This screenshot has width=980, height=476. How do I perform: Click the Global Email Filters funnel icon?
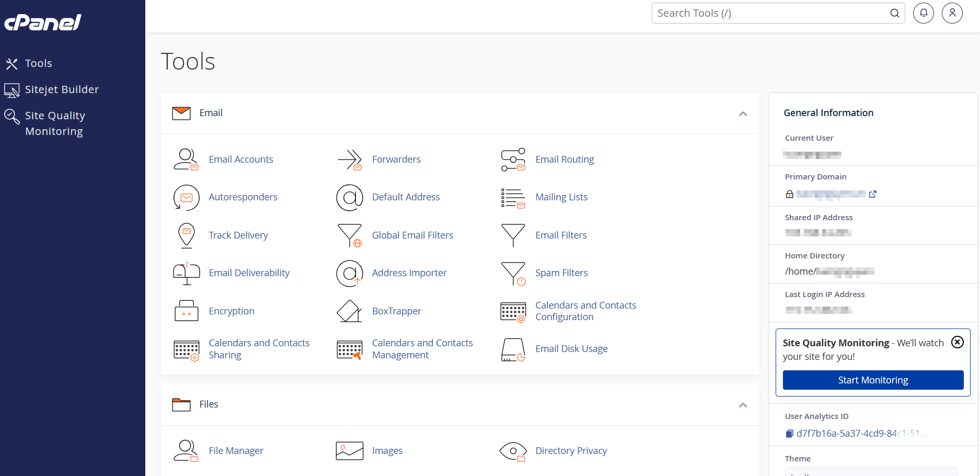(x=350, y=235)
